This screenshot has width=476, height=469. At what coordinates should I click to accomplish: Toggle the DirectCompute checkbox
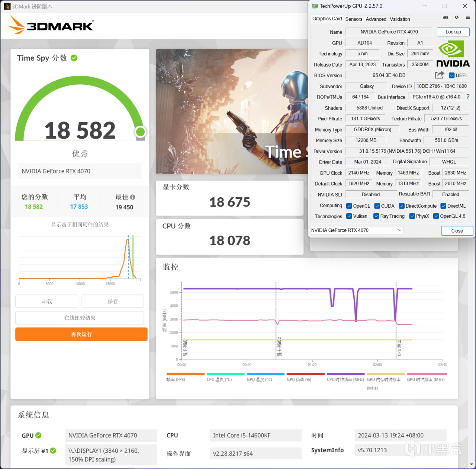[x=402, y=206]
